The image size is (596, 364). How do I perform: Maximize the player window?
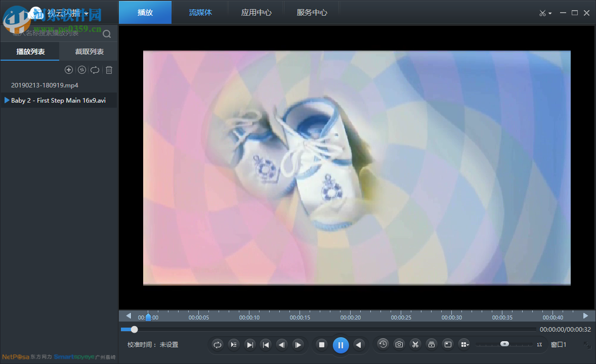[575, 13]
